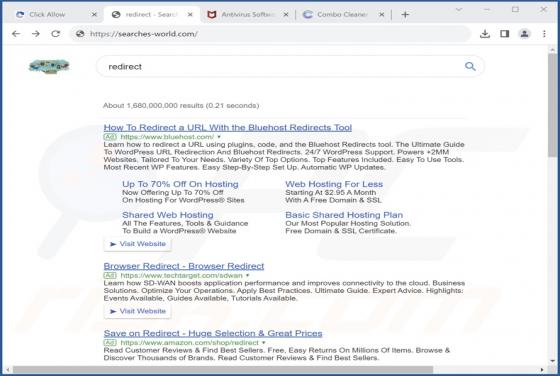Image resolution: width=560 pixels, height=376 pixels.
Task: Click the Ad badge beside bluehost.com
Action: 110,137
